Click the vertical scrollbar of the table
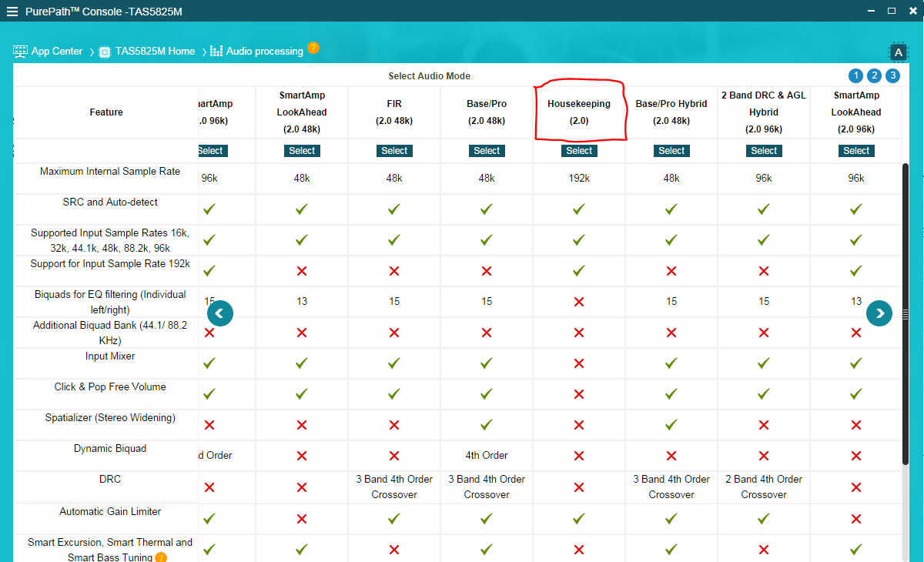The width and height of the screenshot is (924, 562). (x=906, y=313)
